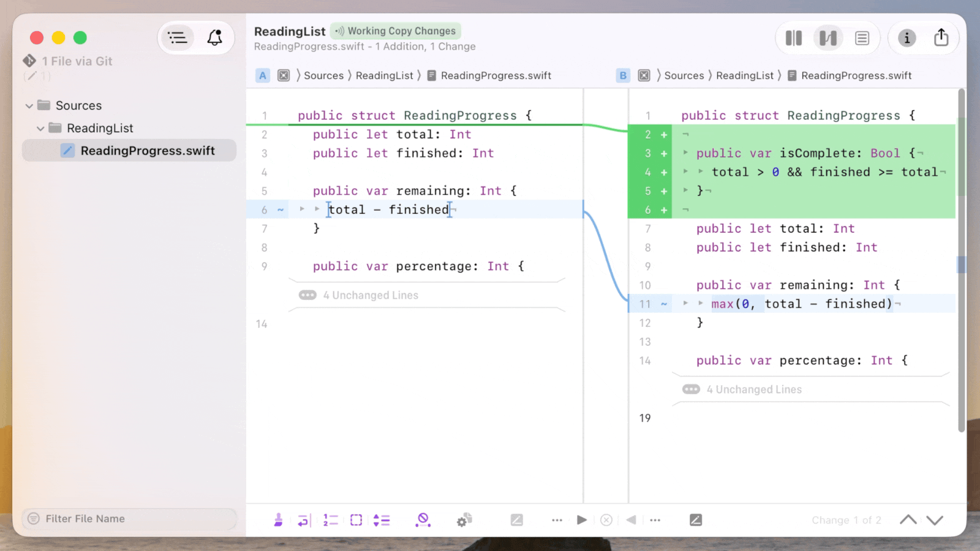Click the ignore whitespace icon

pyautogui.click(x=423, y=520)
